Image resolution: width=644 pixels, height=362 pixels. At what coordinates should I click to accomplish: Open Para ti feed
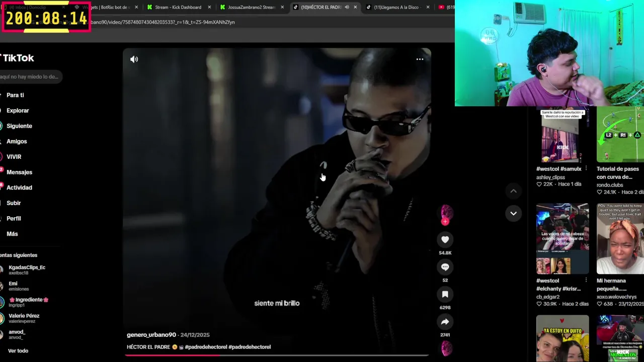pyautogui.click(x=15, y=95)
